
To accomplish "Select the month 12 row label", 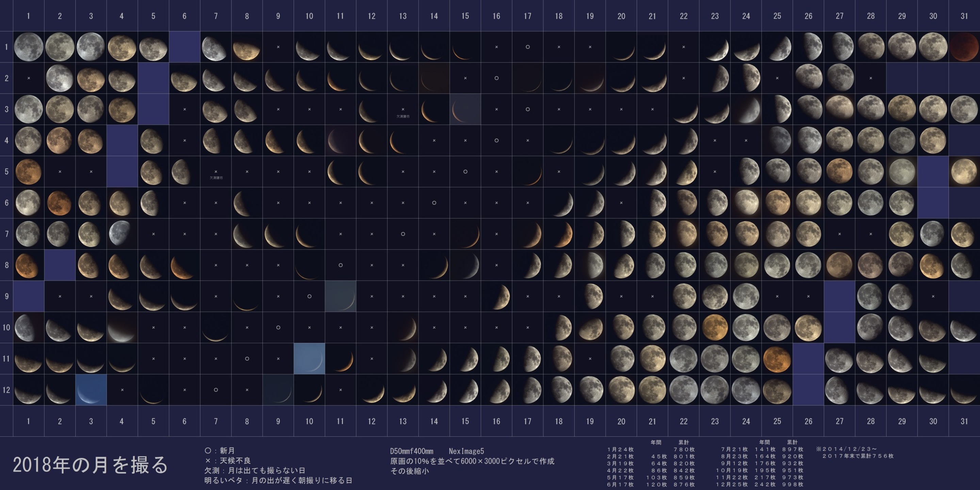I will (x=6, y=390).
